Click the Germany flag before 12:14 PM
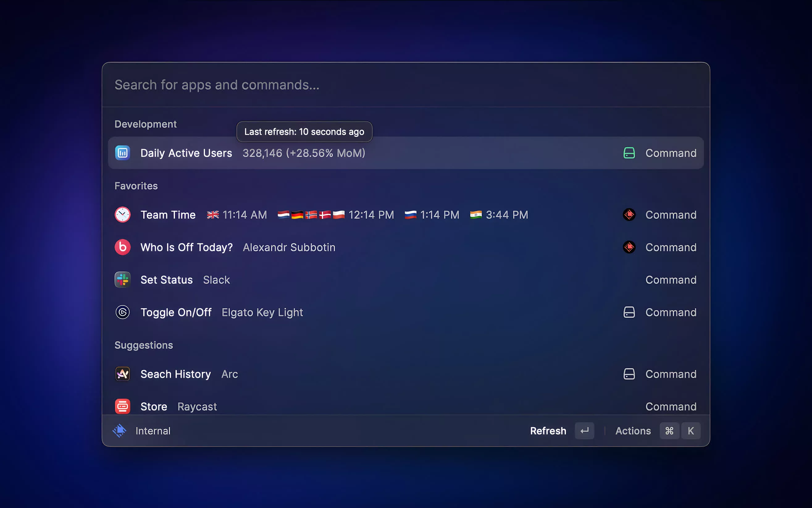 coord(297,215)
